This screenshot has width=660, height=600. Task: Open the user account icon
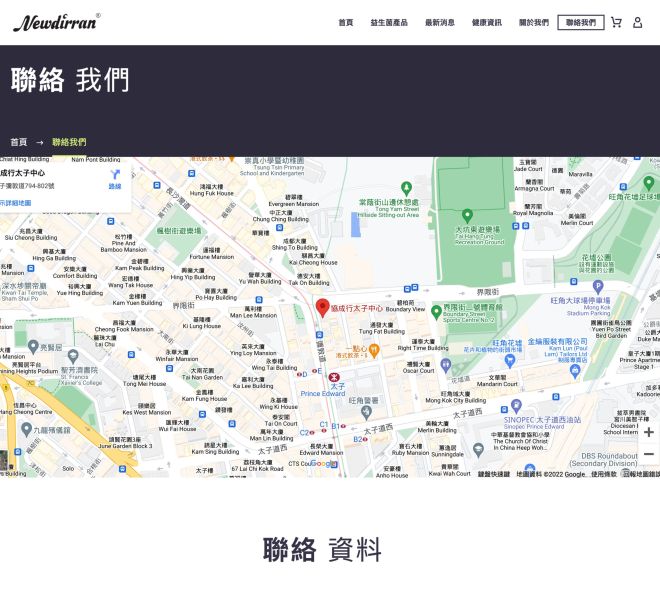pyautogui.click(x=637, y=22)
